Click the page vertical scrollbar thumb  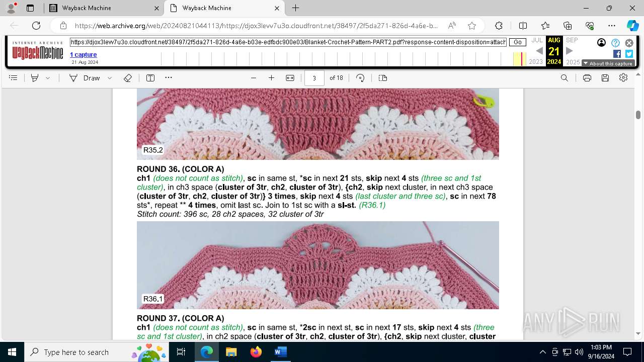638,115
